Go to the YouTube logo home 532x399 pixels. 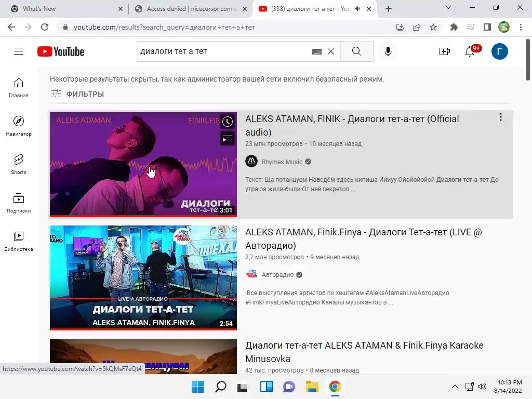(x=61, y=51)
